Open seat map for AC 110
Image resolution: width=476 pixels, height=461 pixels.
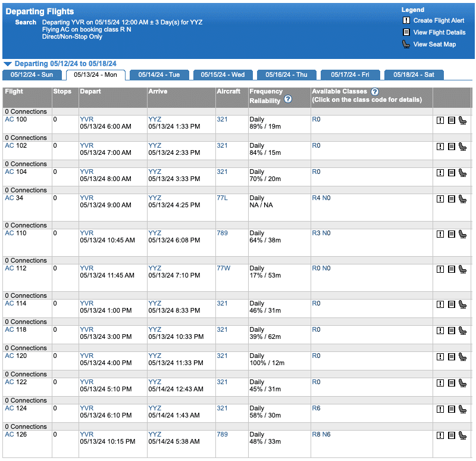[x=463, y=234]
